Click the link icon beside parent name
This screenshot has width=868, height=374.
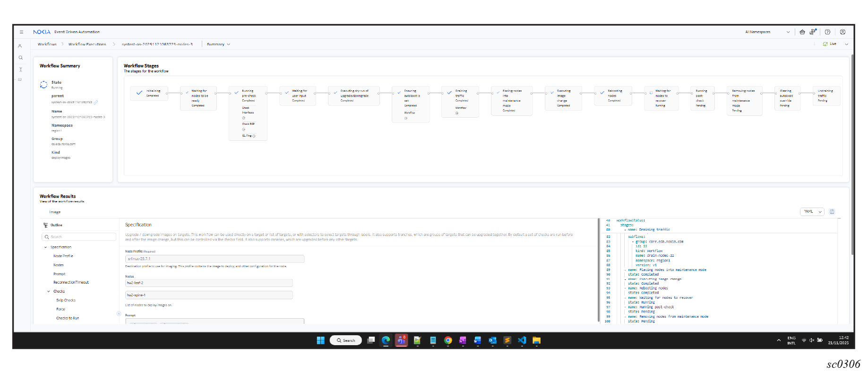96,102
